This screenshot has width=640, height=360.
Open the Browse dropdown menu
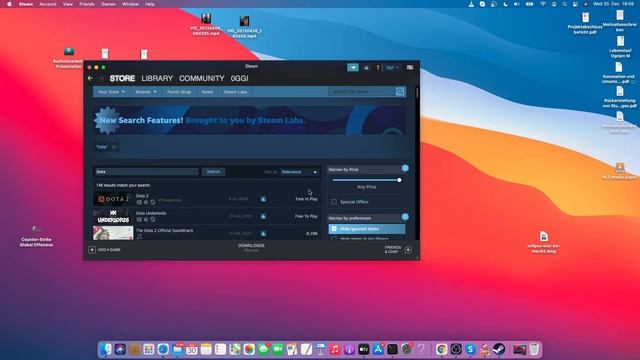(146, 92)
